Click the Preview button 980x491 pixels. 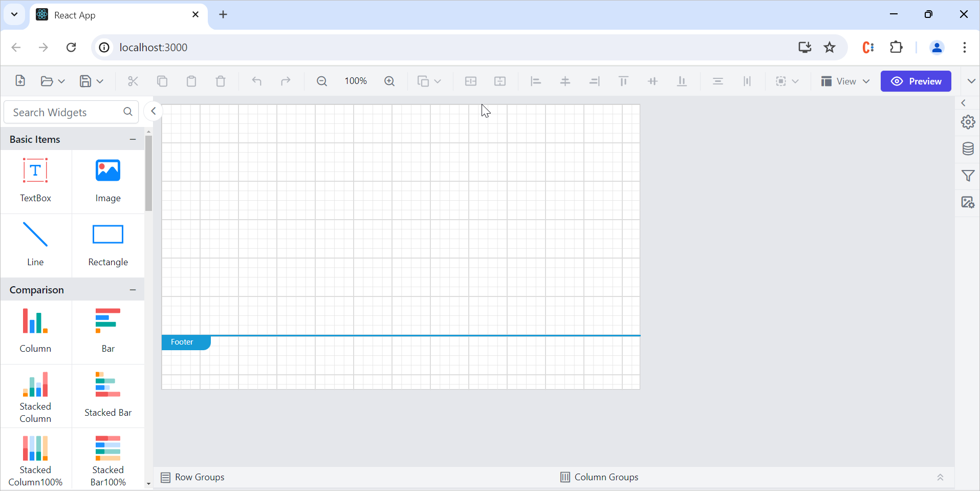916,81
